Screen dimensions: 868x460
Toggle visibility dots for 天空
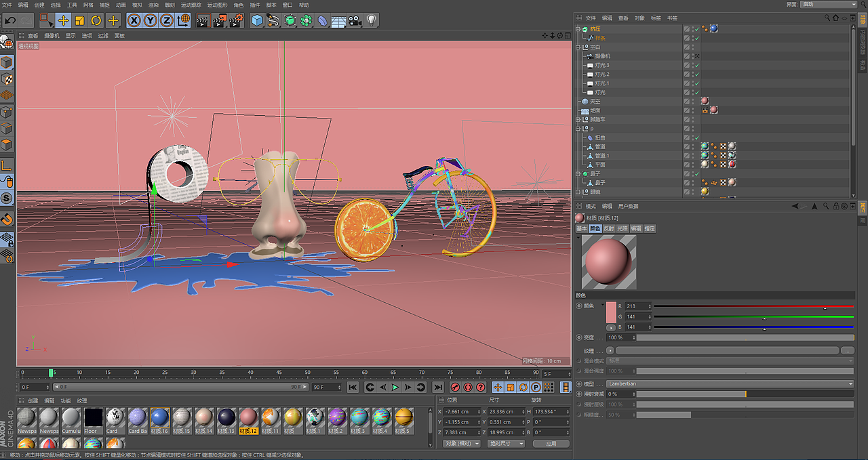click(x=693, y=101)
